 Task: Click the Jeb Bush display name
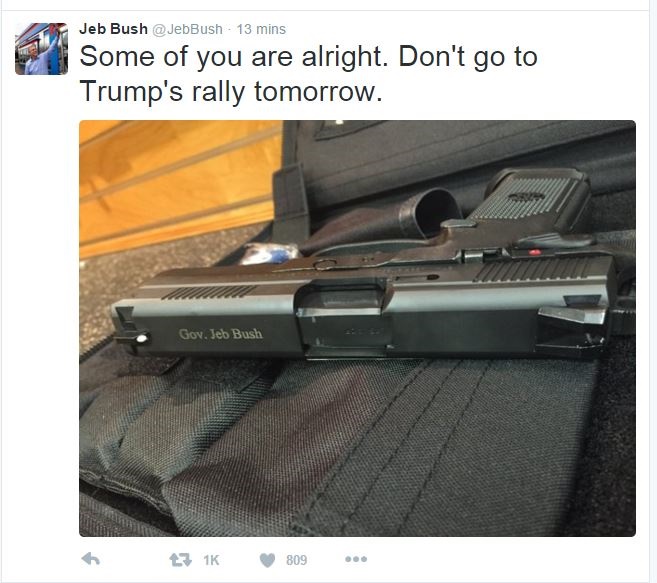(x=113, y=29)
